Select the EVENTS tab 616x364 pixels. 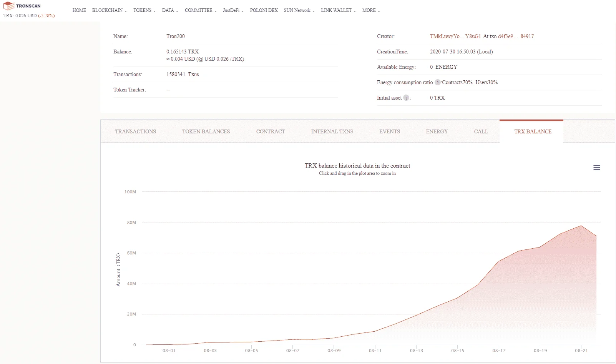(390, 131)
